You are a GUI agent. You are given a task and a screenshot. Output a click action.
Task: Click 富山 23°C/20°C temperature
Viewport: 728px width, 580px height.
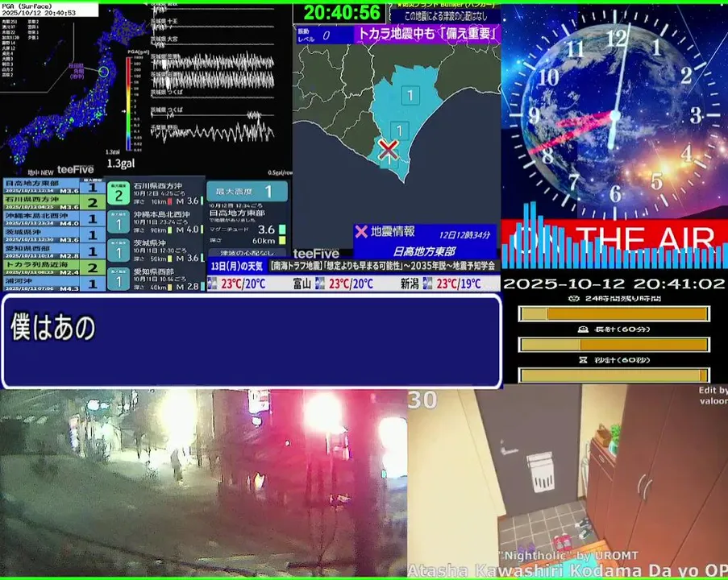point(351,284)
